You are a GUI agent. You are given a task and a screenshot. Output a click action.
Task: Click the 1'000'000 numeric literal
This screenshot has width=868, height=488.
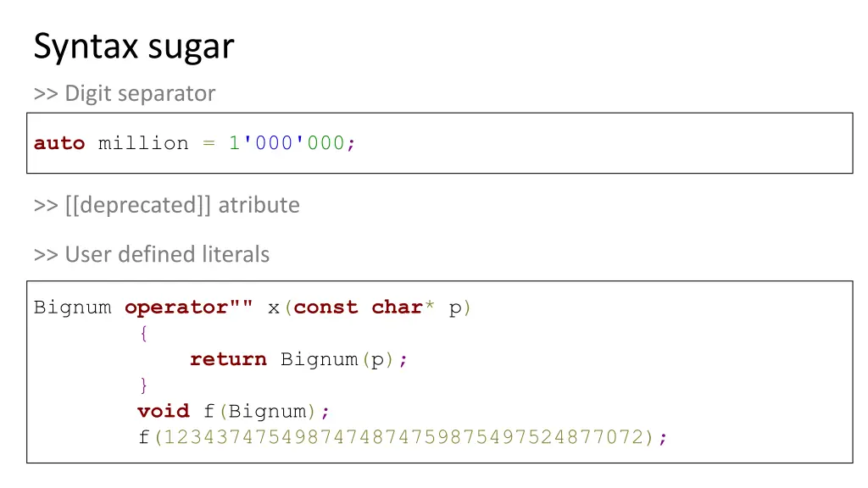coord(286,143)
